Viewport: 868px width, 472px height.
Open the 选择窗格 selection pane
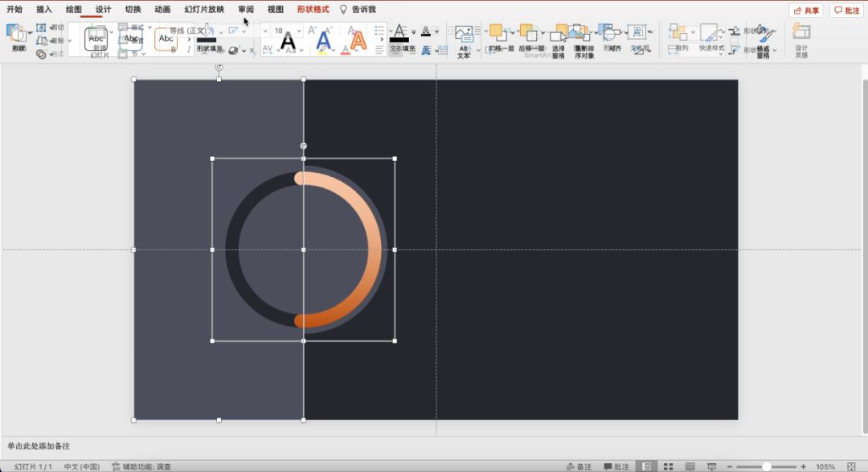[x=559, y=40]
